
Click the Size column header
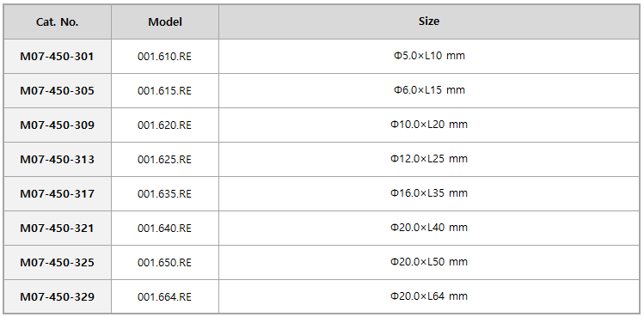[x=429, y=22]
